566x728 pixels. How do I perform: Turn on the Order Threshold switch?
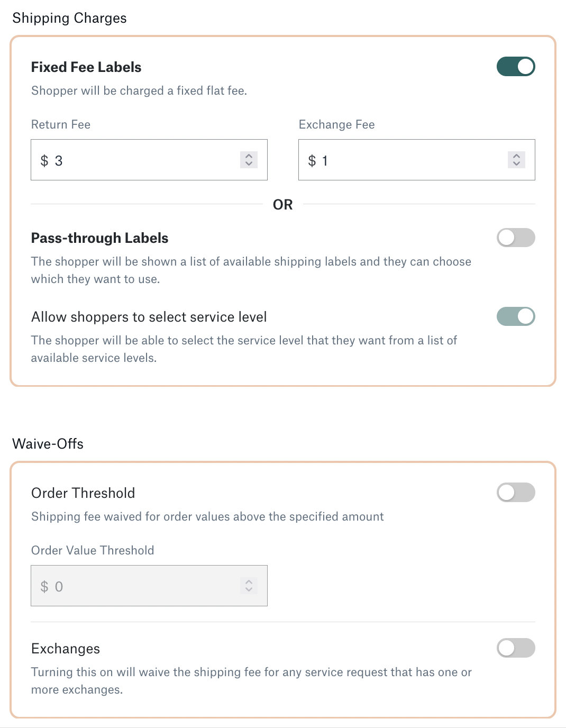pyautogui.click(x=516, y=493)
